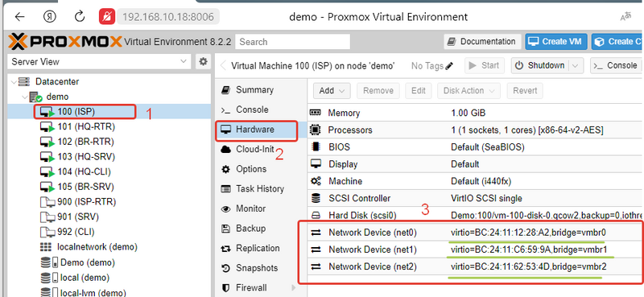Collapse the Datacenter tree node
The width and height of the screenshot is (644, 297).
tap(14, 81)
